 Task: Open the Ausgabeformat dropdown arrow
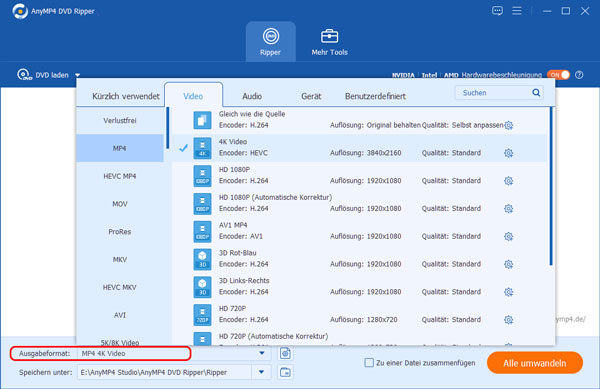(x=262, y=353)
